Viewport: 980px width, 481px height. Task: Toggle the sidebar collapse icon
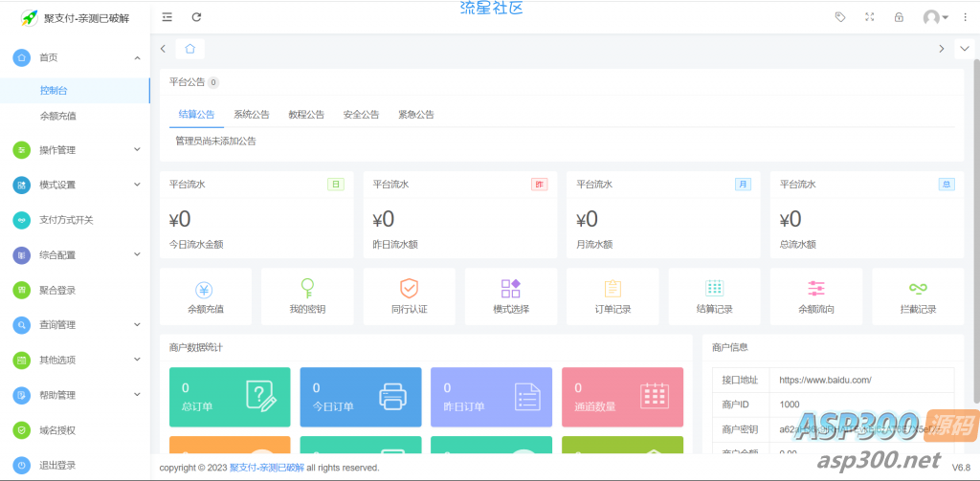coord(167,17)
